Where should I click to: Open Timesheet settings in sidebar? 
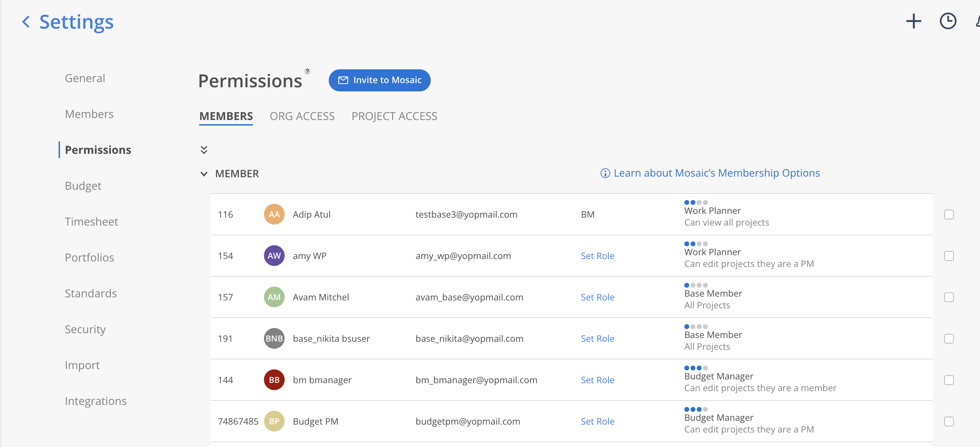coord(91,221)
